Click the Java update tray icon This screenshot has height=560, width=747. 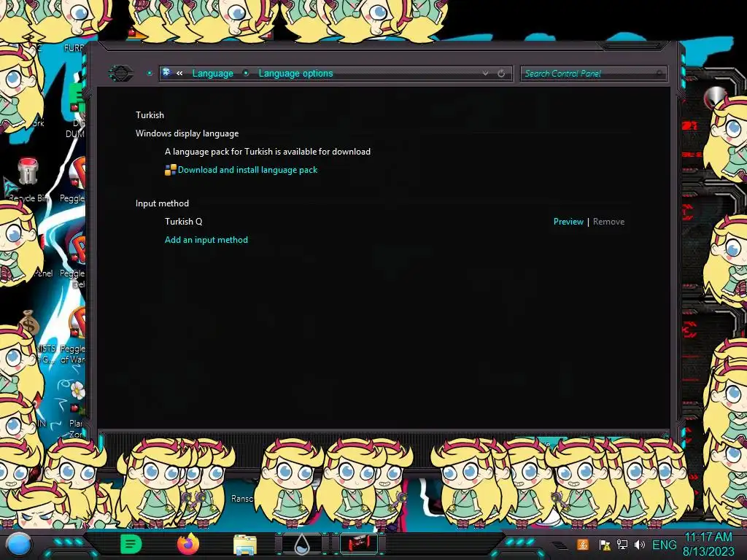click(583, 545)
